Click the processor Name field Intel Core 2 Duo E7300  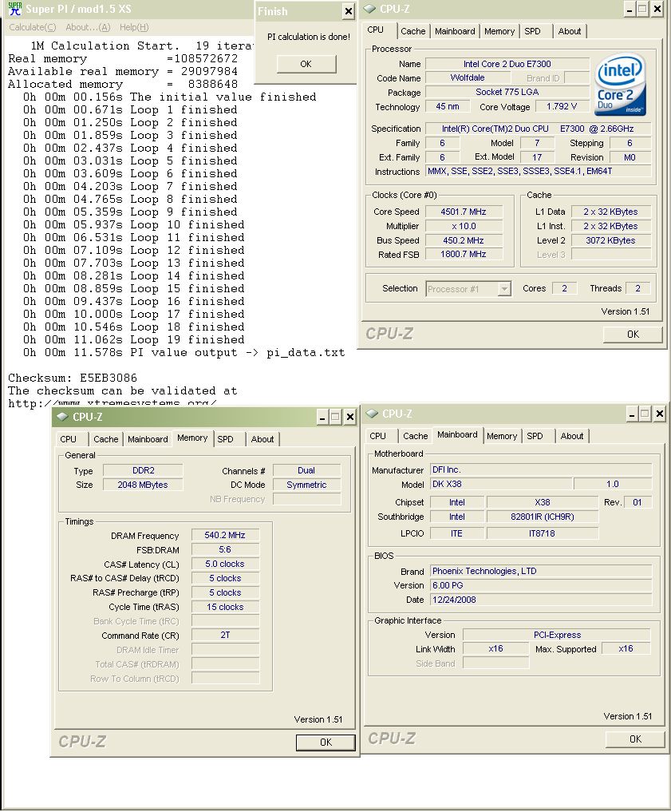coord(507,64)
